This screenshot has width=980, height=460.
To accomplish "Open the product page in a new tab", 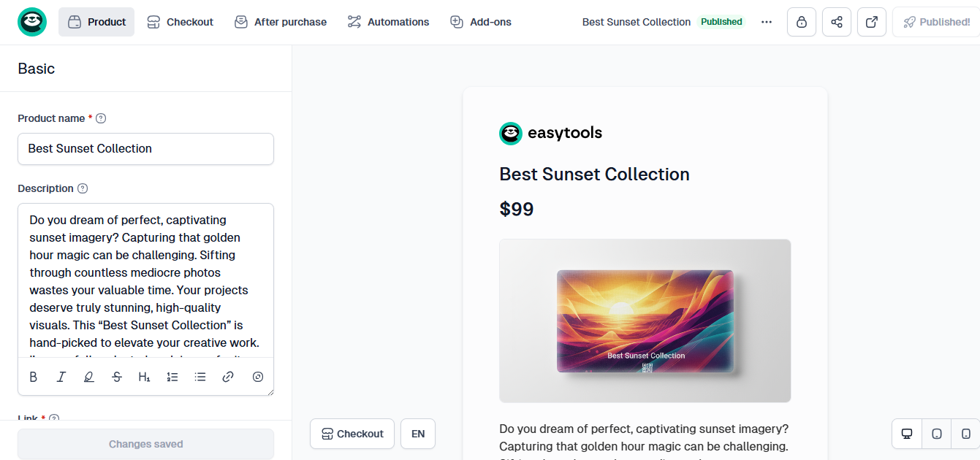I will (x=871, y=22).
